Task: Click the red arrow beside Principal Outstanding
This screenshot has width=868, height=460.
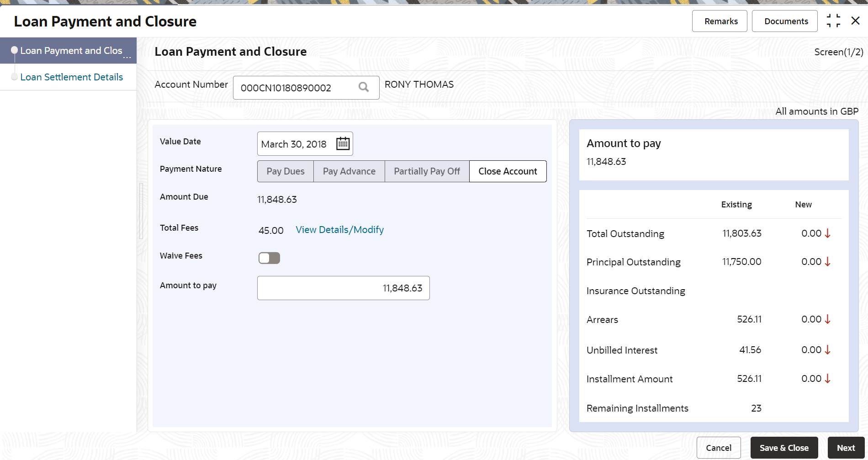Action: (827, 262)
